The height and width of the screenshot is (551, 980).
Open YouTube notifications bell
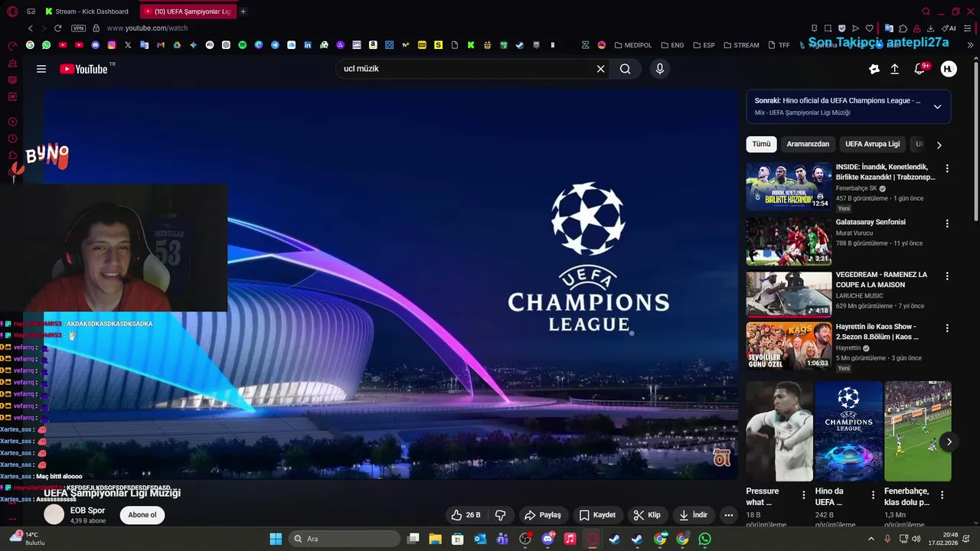(920, 69)
